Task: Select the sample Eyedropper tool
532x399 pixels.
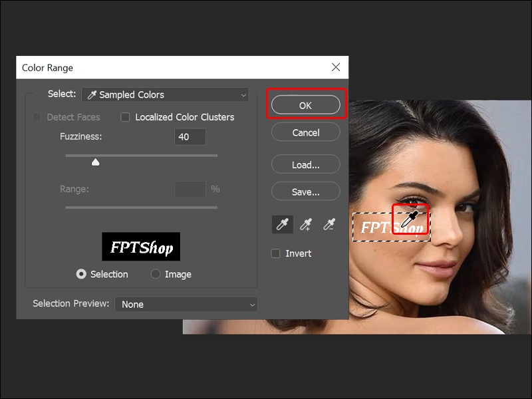Action: pos(281,224)
